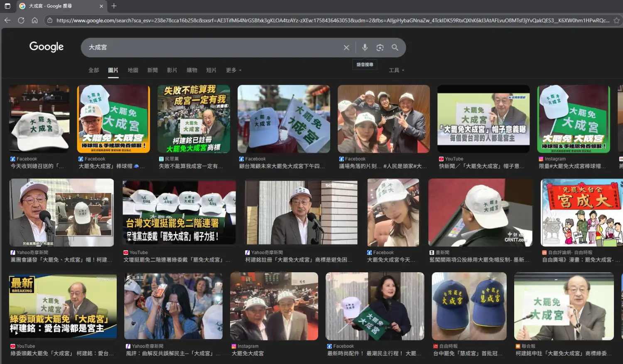The width and height of the screenshot is (623, 364).
Task: Select the address bar URL
Action: (x=333, y=20)
